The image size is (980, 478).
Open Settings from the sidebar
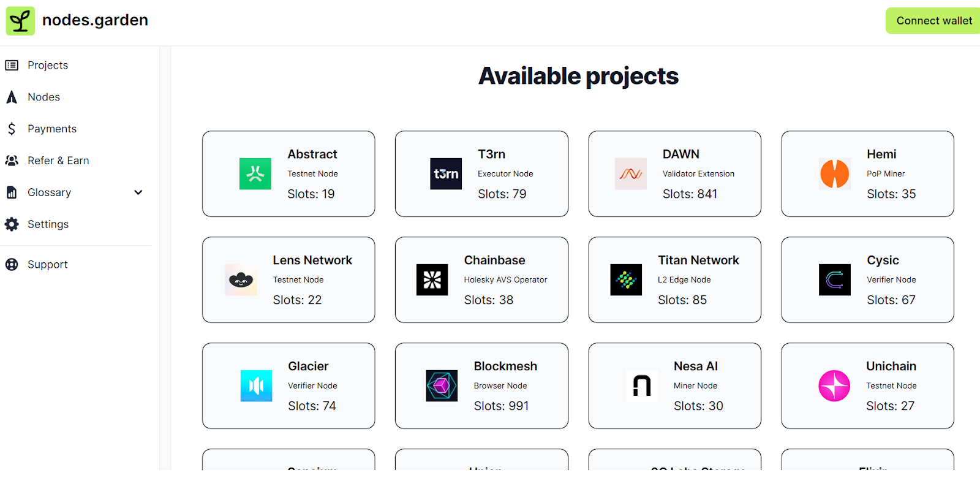[x=48, y=224]
